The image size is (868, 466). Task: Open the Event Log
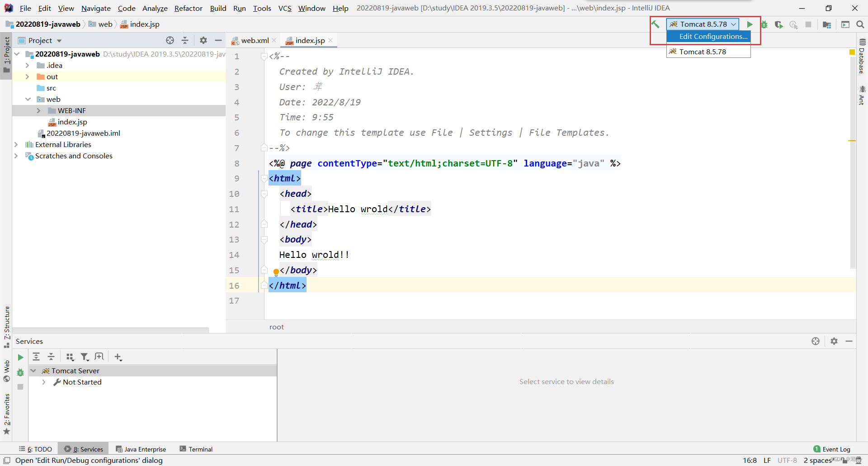[x=832, y=449]
